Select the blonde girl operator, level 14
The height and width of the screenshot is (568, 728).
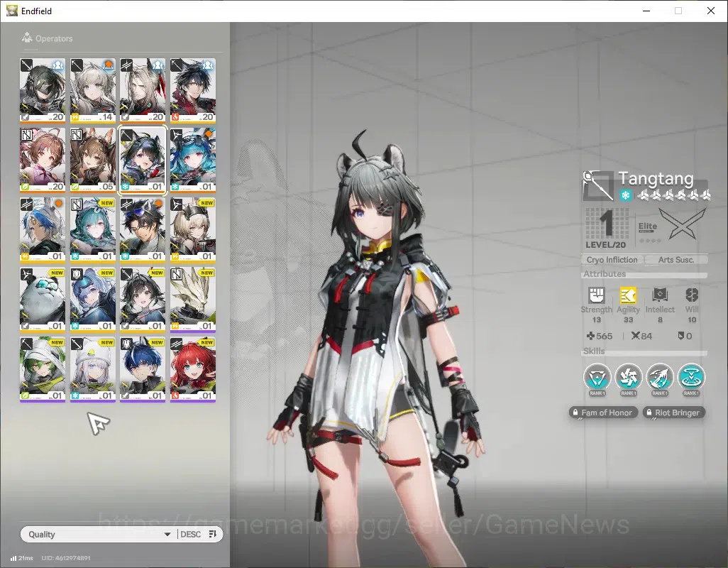pos(93,91)
